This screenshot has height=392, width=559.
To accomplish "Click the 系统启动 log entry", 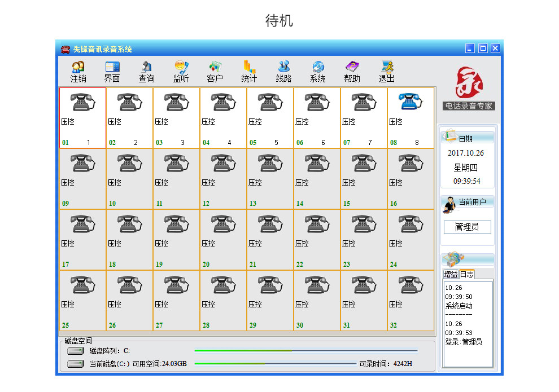I will (459, 306).
